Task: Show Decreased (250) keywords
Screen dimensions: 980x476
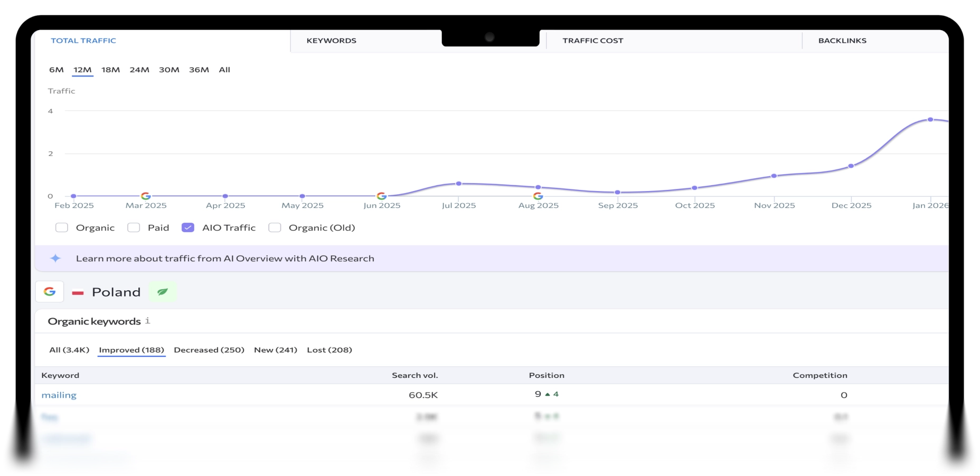Action: click(x=209, y=350)
